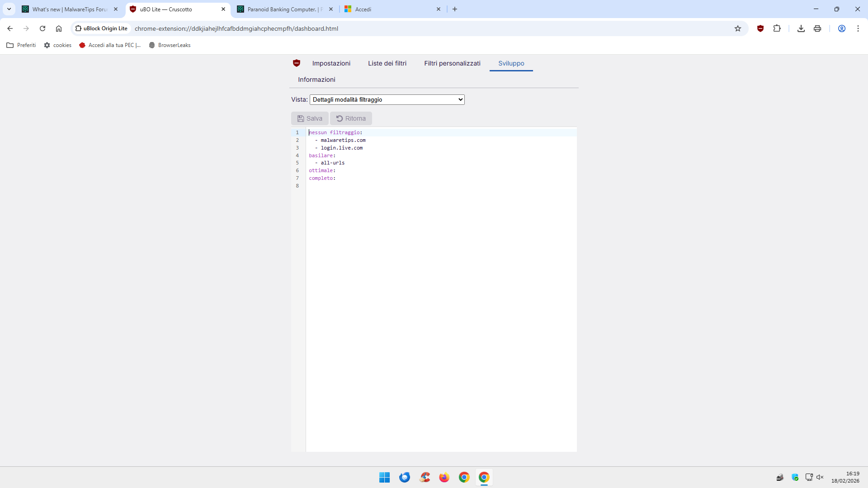
Task: Click the 'basilare:' line in editor
Action: 322,155
